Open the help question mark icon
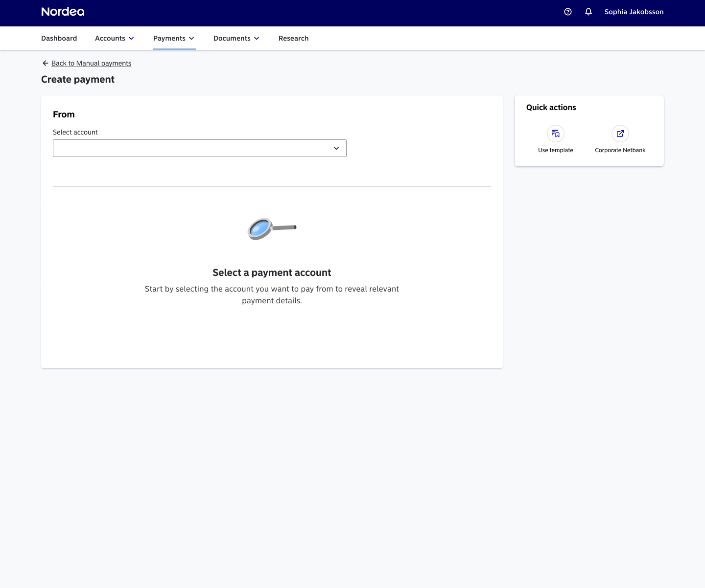 click(x=568, y=12)
